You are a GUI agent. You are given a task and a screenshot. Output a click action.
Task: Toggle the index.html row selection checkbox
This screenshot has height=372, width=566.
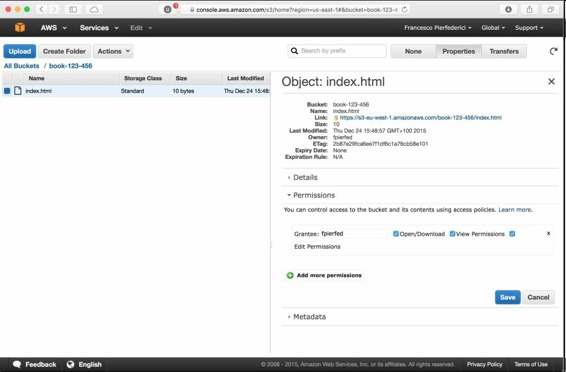7,91
